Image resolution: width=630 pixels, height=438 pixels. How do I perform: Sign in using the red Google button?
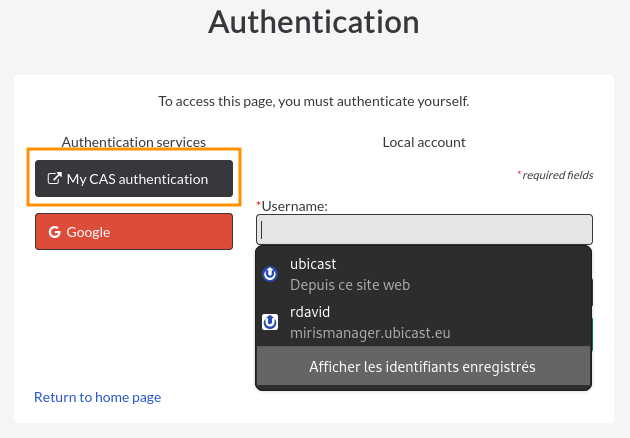point(134,231)
